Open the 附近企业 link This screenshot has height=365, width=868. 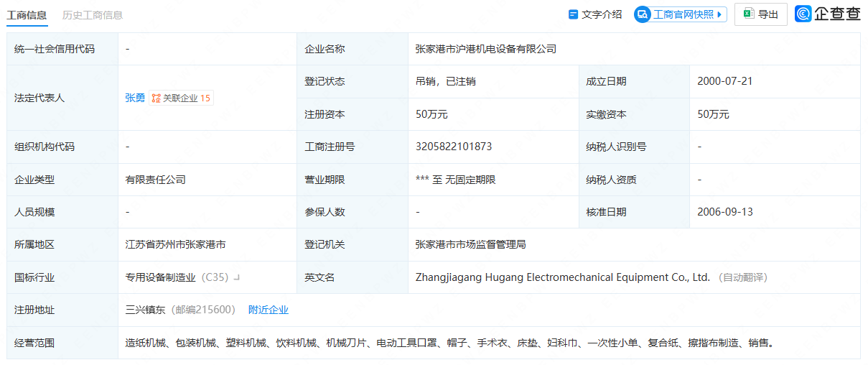click(x=268, y=310)
